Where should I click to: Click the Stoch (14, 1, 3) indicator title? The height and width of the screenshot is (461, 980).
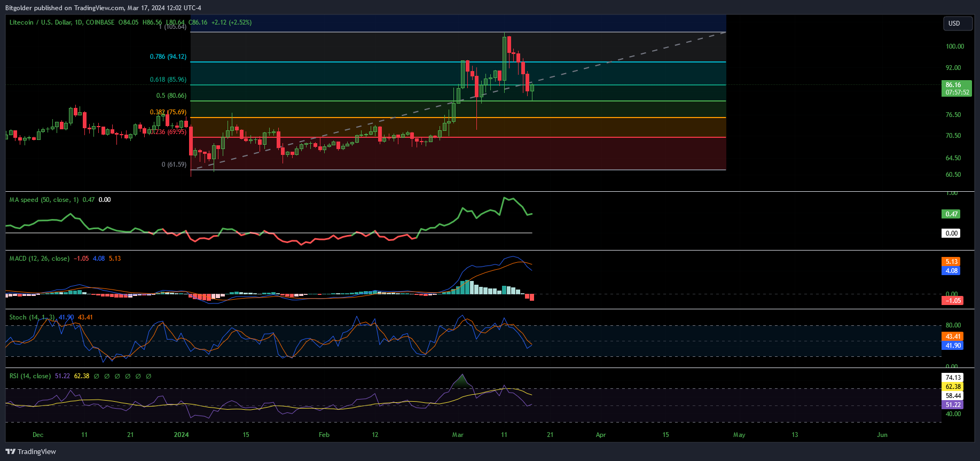point(32,317)
